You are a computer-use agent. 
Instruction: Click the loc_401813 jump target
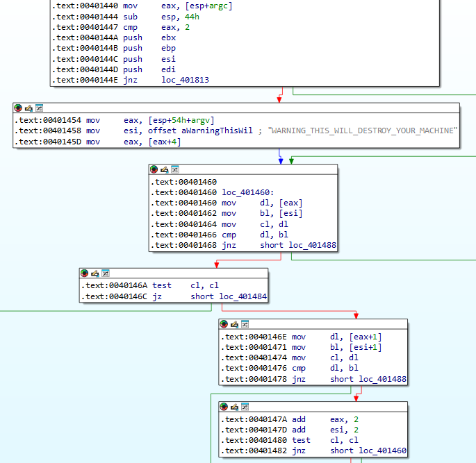point(184,80)
